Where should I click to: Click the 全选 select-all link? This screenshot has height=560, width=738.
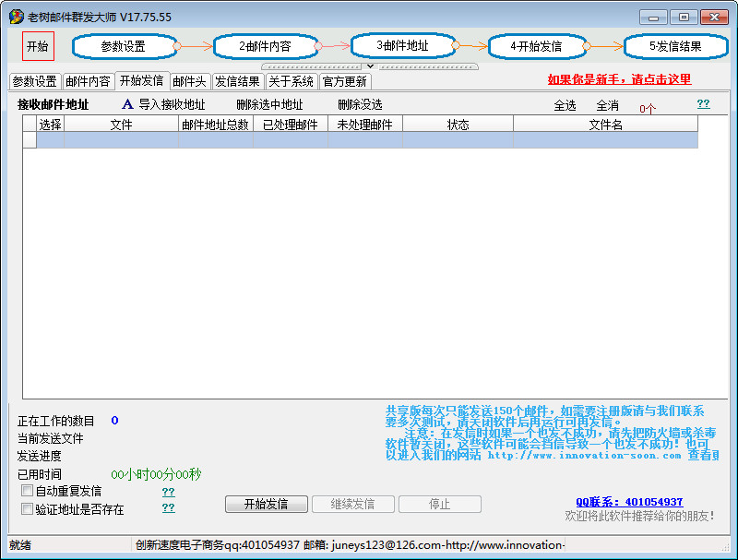click(565, 105)
